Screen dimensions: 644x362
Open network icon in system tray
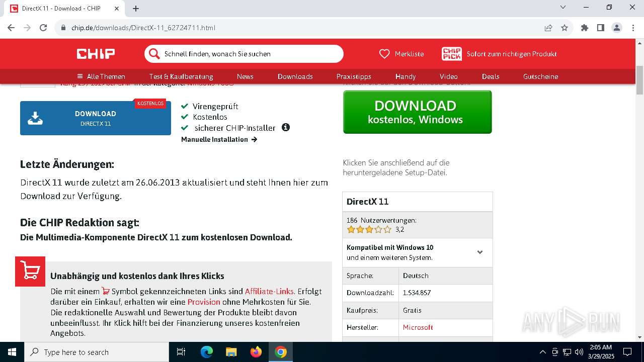click(567, 352)
